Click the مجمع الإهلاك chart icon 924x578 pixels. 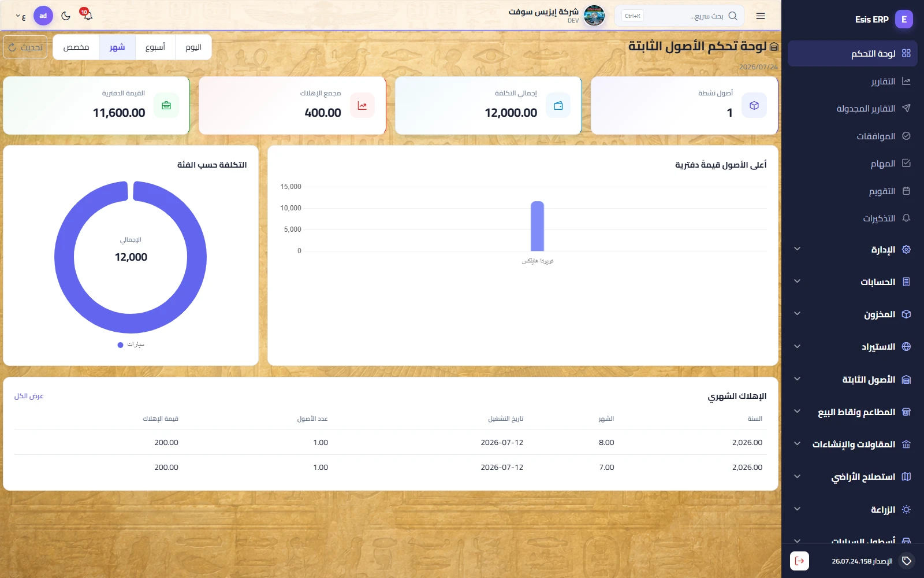point(362,106)
